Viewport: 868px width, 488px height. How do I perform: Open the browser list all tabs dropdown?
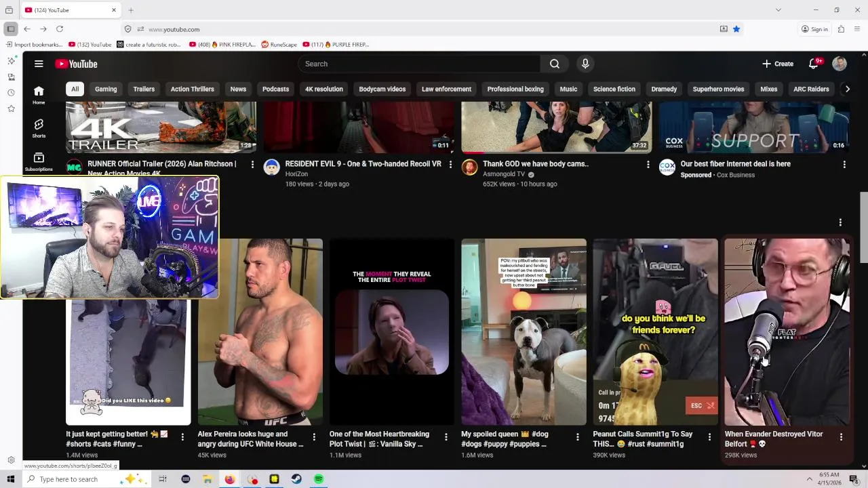778,10
